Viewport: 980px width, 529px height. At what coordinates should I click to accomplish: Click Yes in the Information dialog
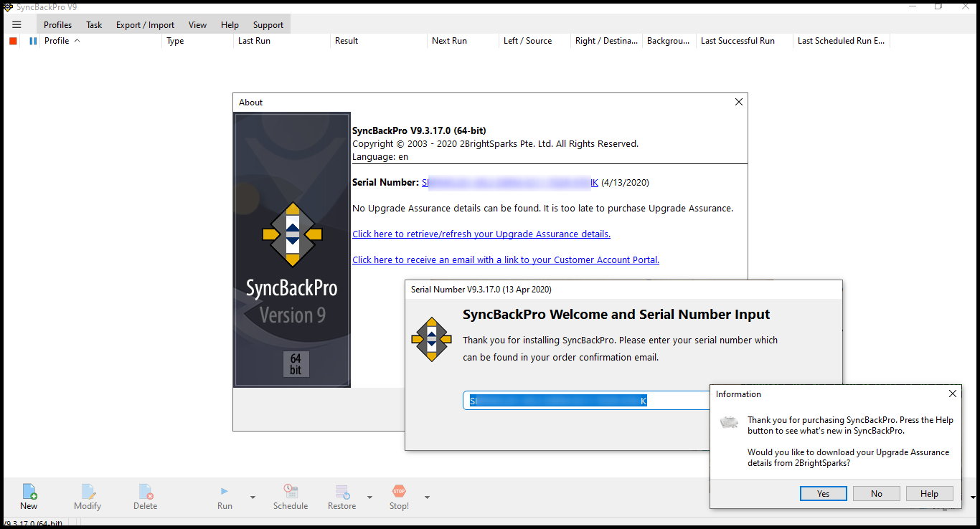823,494
